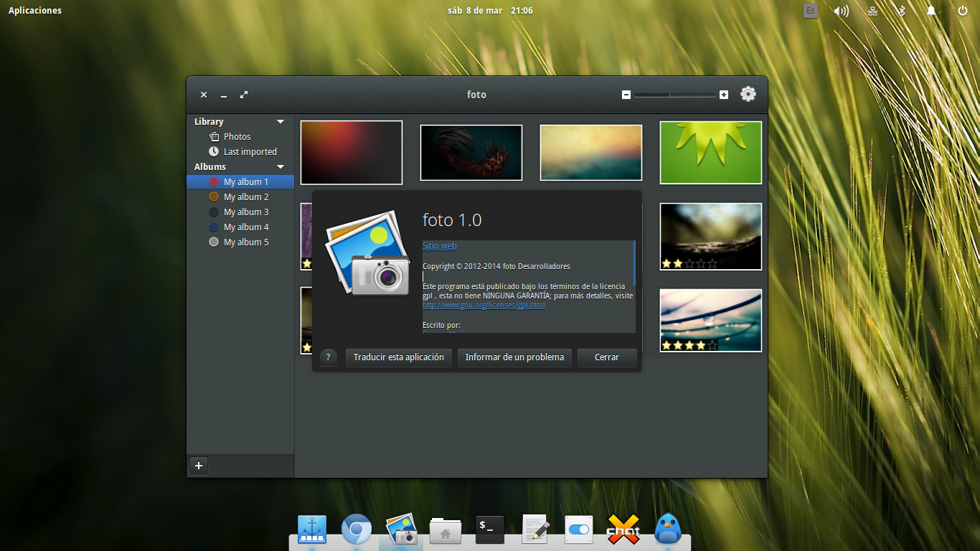Launch Chromium from the dock

click(x=357, y=529)
